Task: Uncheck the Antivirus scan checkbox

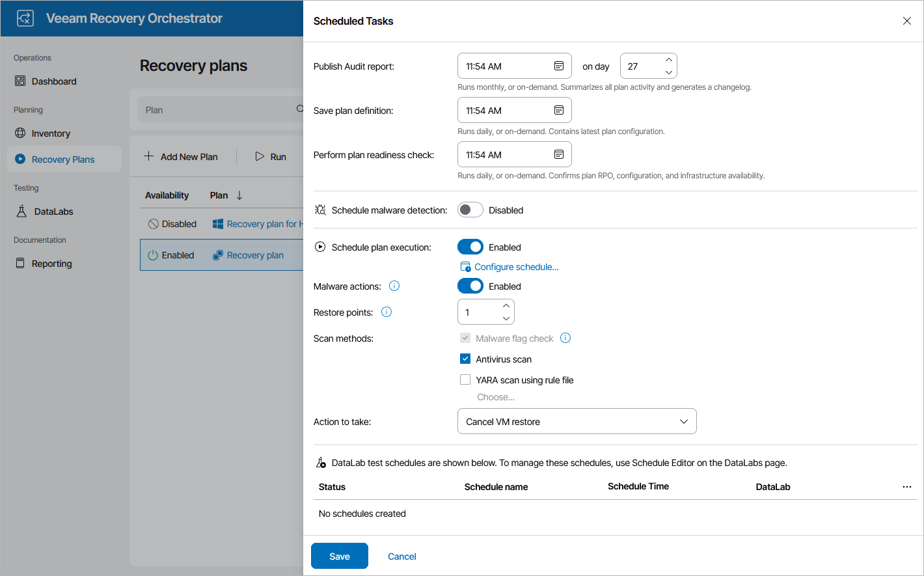Action: coord(465,359)
